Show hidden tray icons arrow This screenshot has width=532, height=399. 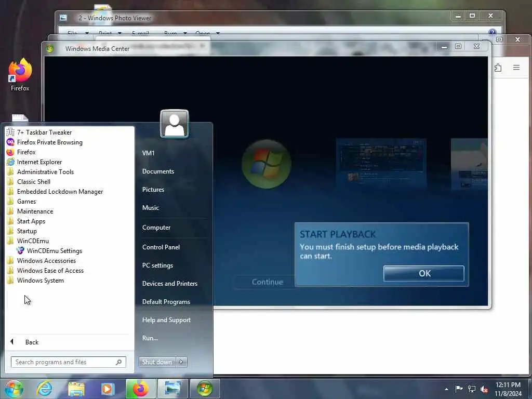(x=446, y=389)
